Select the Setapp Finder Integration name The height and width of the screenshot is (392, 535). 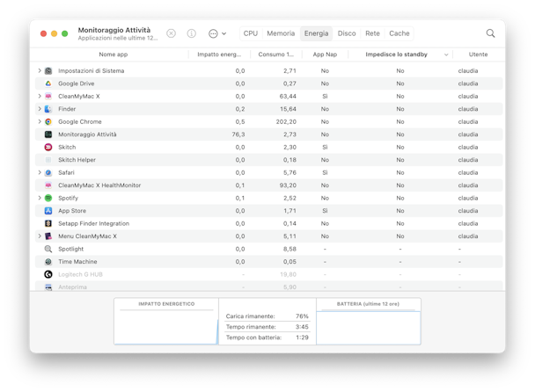coord(93,223)
